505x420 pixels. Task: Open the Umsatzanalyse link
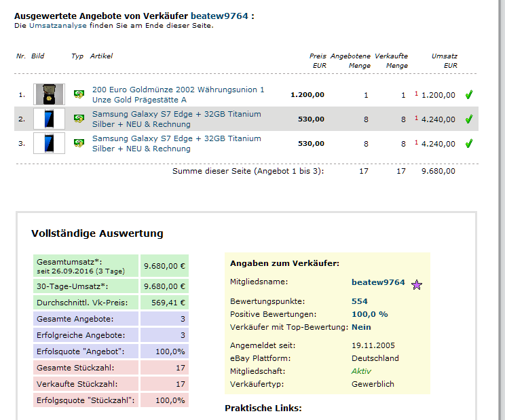pyautogui.click(x=58, y=25)
